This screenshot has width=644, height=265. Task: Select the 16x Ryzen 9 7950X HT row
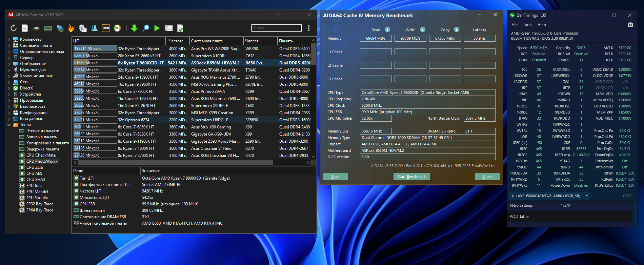tap(192, 84)
